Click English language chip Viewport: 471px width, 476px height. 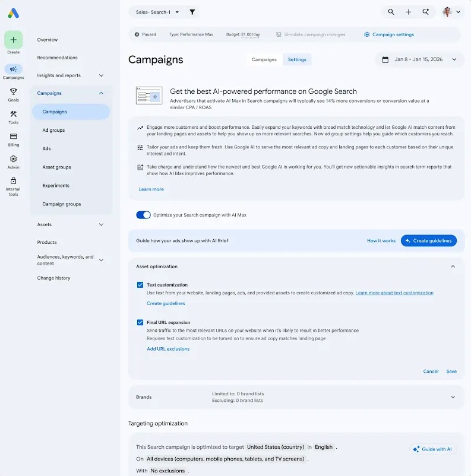coord(324,447)
